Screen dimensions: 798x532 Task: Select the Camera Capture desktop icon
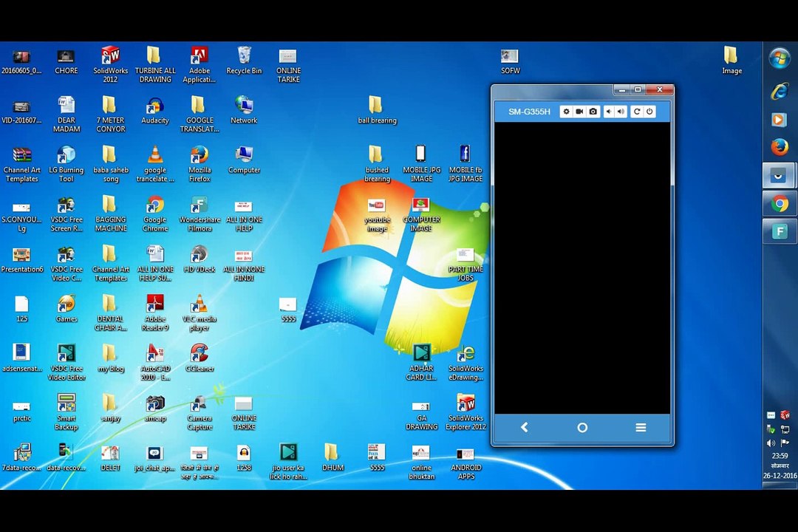199,412
